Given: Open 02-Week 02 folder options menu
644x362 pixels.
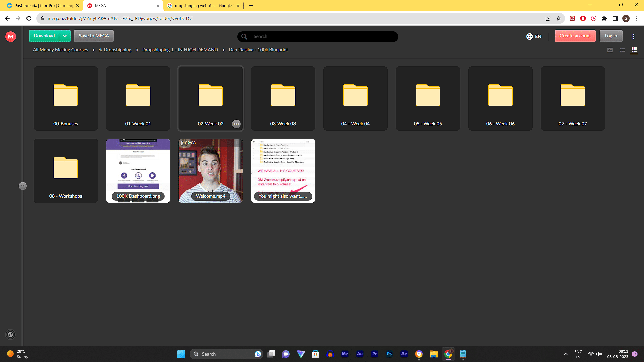Looking at the screenshot, I should [236, 124].
